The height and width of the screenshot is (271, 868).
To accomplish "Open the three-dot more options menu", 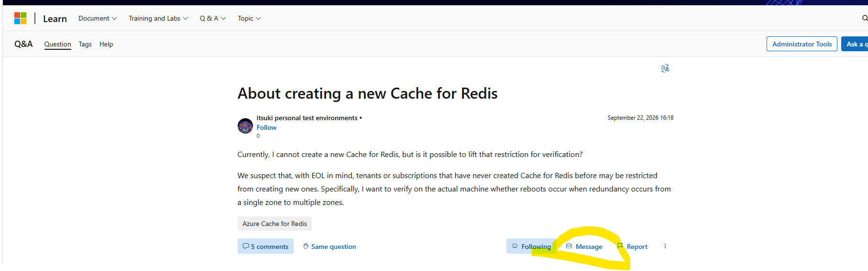I will 665,246.
